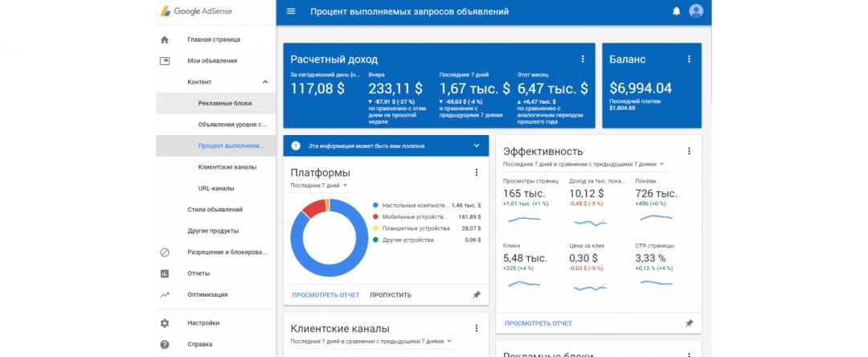
Task: Click this month income 6,47 тыс. $
Action: pyautogui.click(x=552, y=88)
